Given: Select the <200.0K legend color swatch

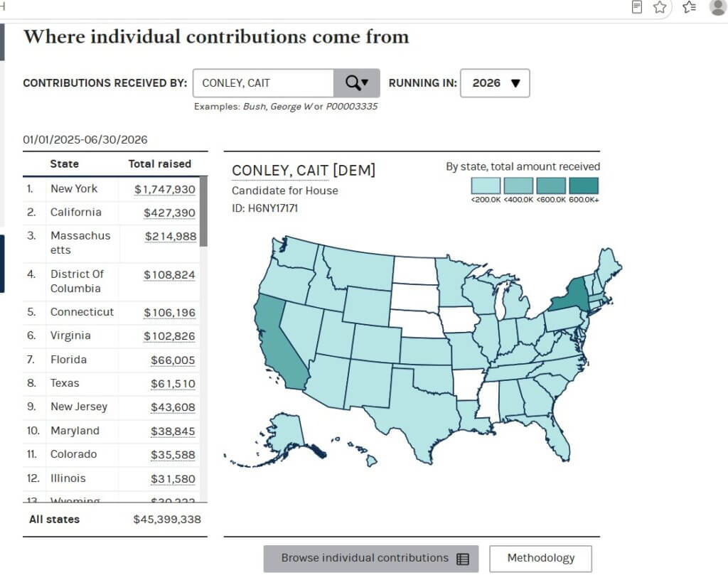Looking at the screenshot, I should (486, 186).
